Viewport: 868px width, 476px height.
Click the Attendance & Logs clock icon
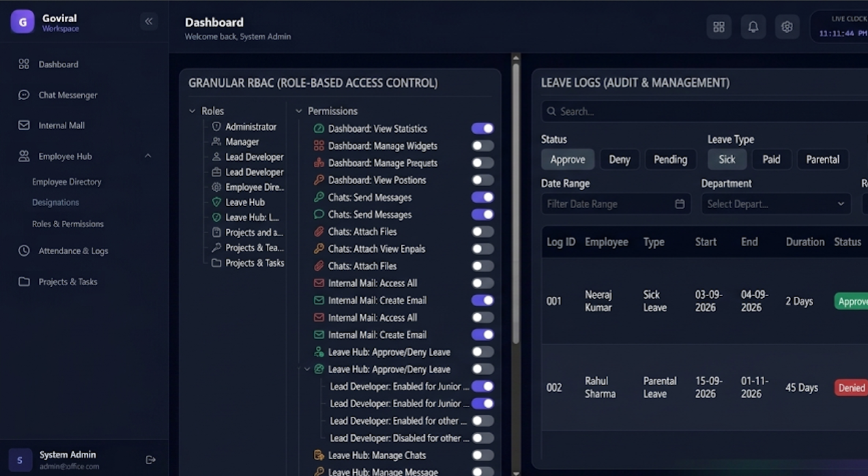click(x=24, y=251)
